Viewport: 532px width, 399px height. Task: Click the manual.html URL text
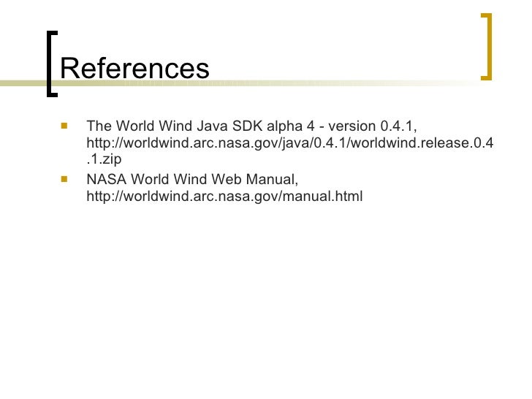coord(224,196)
